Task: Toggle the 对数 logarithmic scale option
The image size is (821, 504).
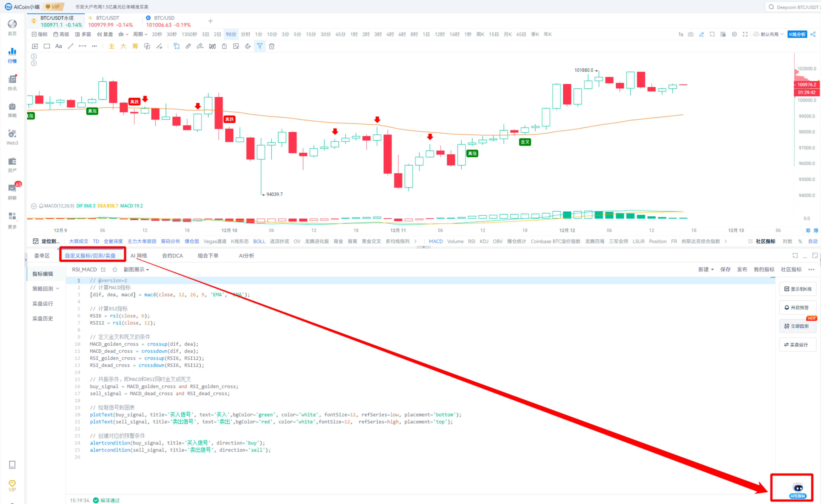Action: click(x=787, y=241)
